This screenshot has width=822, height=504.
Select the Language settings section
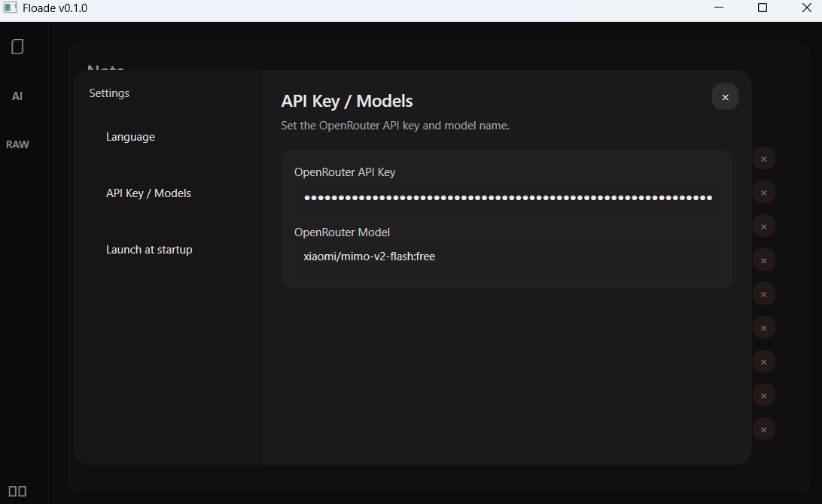point(129,136)
